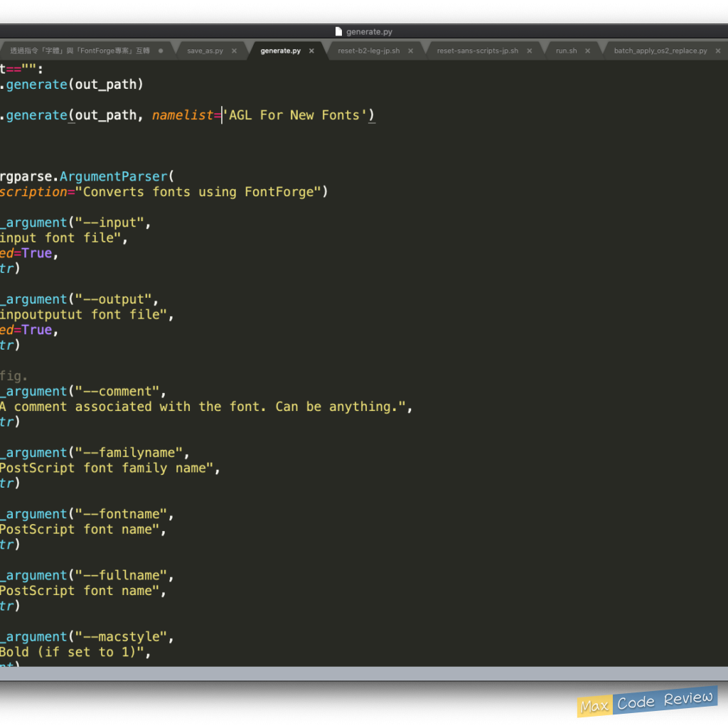
Task: Click the namelist keyword argument
Action: [182, 115]
